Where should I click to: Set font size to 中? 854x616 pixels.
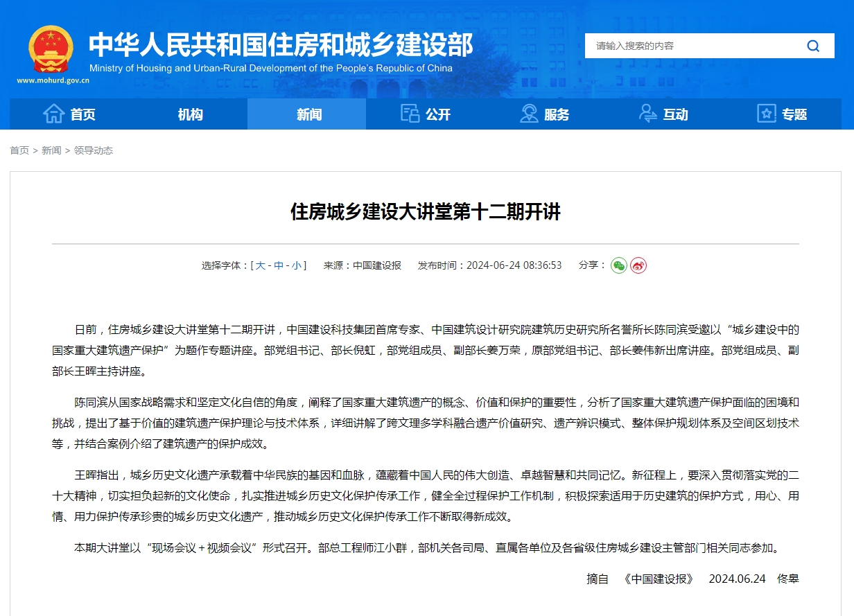[279, 265]
